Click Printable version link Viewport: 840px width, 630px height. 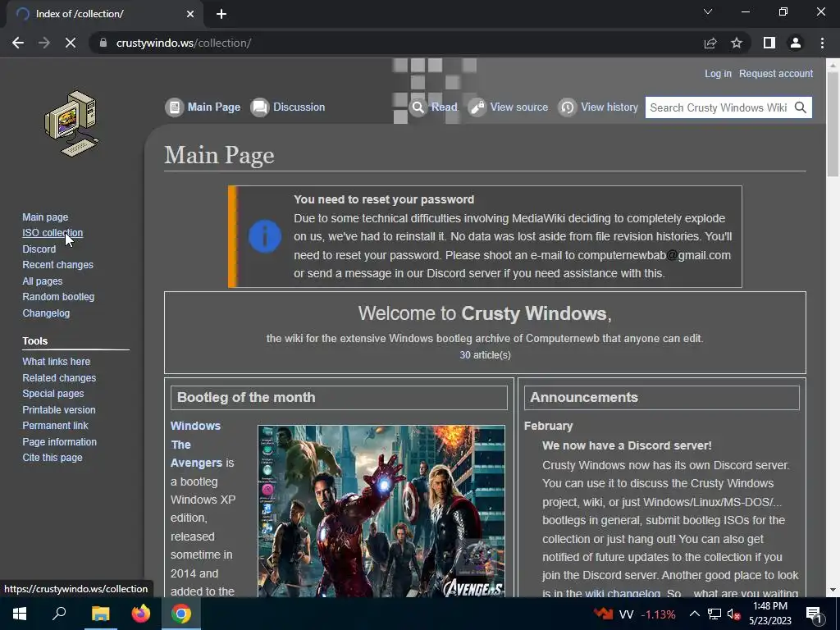click(x=59, y=410)
